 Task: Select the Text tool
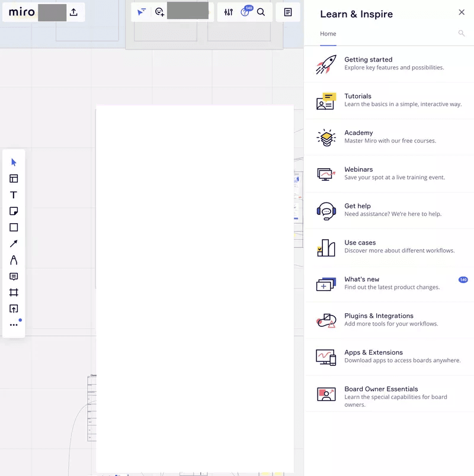[x=14, y=195]
